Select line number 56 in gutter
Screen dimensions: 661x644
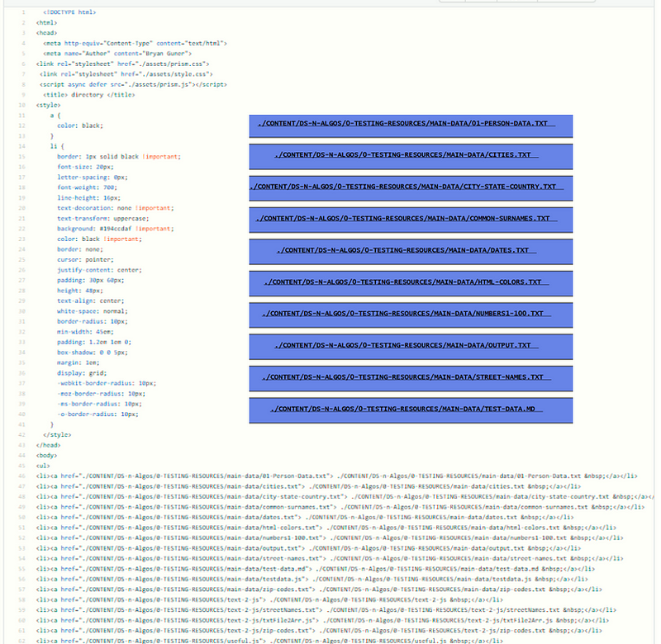[22, 579]
